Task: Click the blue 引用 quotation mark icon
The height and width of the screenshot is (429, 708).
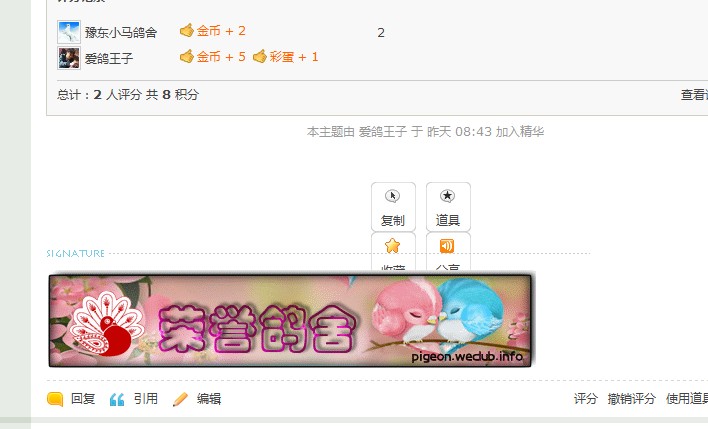Action: pyautogui.click(x=117, y=399)
